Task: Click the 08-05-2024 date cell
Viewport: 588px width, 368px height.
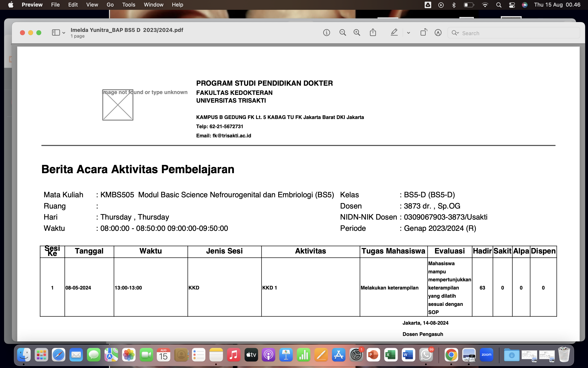Action: pos(89,287)
